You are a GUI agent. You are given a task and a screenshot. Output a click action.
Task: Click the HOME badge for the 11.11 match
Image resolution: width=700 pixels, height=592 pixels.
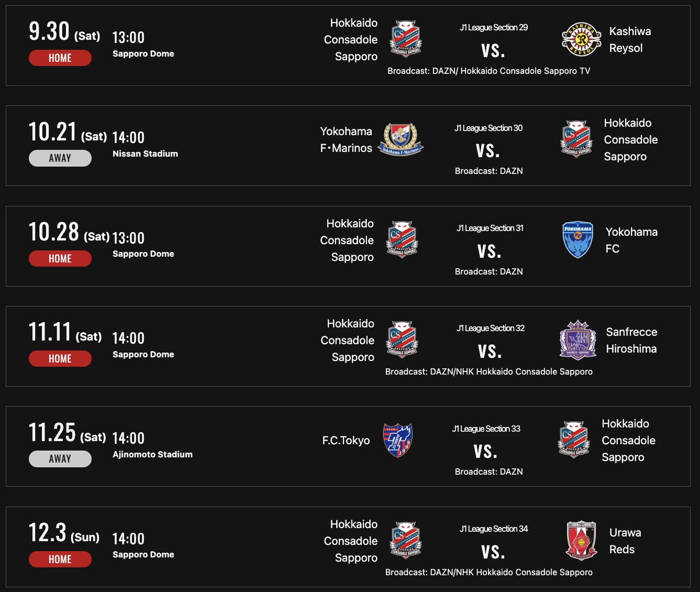coord(60,359)
